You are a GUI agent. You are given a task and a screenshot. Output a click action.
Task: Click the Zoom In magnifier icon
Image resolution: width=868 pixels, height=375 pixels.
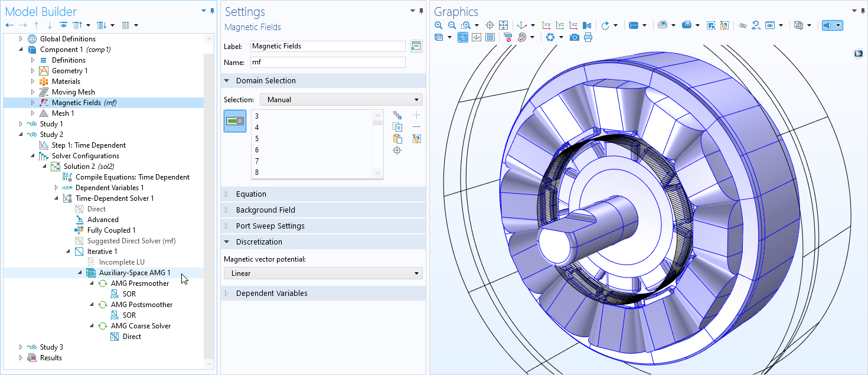(438, 25)
